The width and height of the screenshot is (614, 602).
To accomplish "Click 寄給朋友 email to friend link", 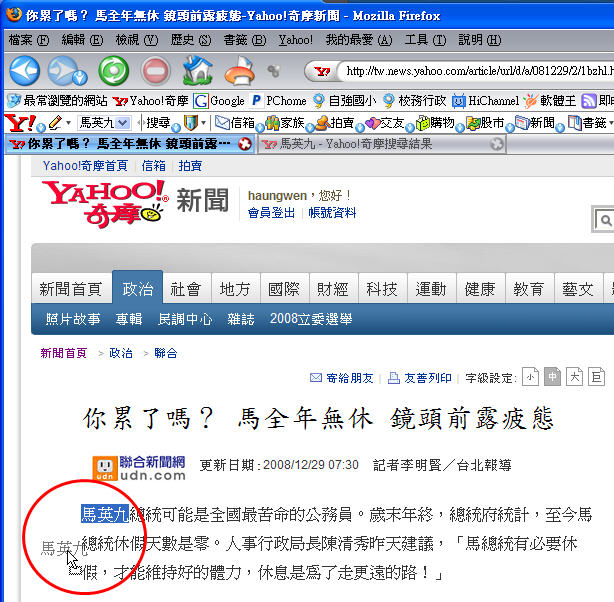I will point(341,378).
